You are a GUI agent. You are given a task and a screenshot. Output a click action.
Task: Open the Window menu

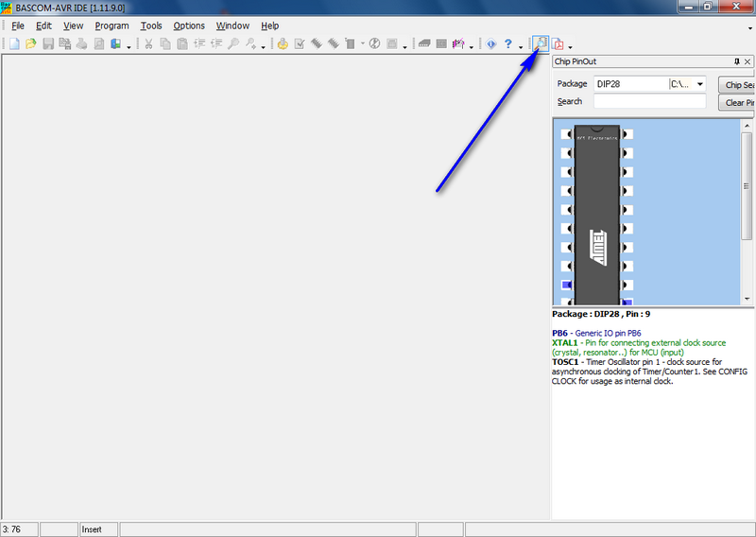[232, 26]
